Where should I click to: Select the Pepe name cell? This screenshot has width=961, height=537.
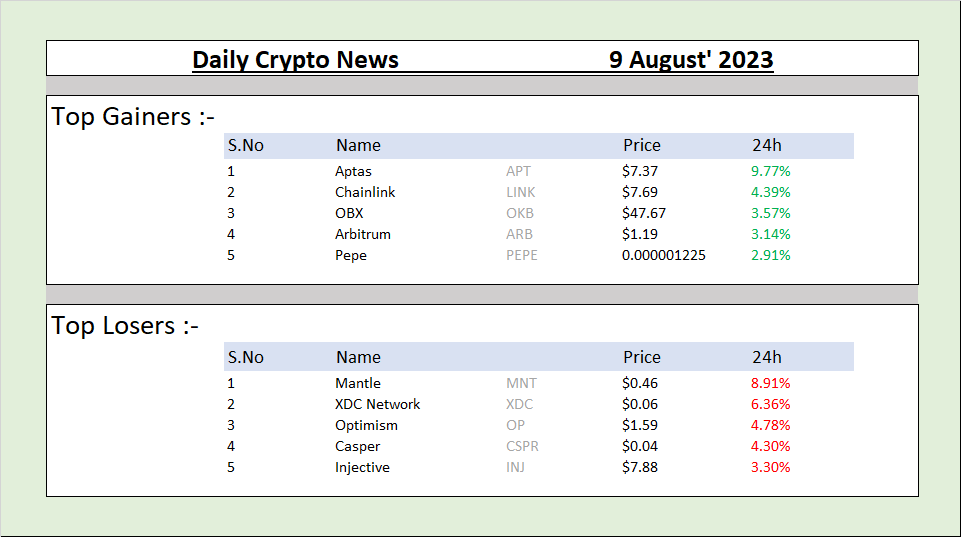point(351,255)
